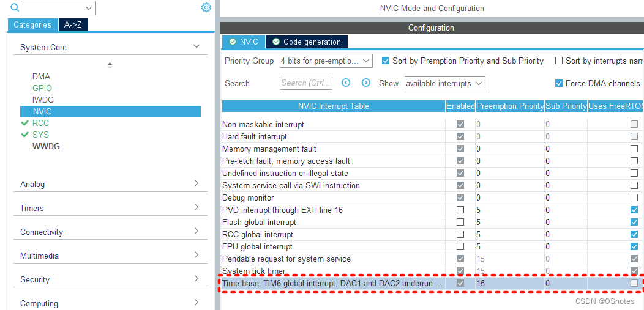The width and height of the screenshot is (644, 310).
Task: Toggle Sort by interrupts names checkbox
Action: pyautogui.click(x=558, y=61)
